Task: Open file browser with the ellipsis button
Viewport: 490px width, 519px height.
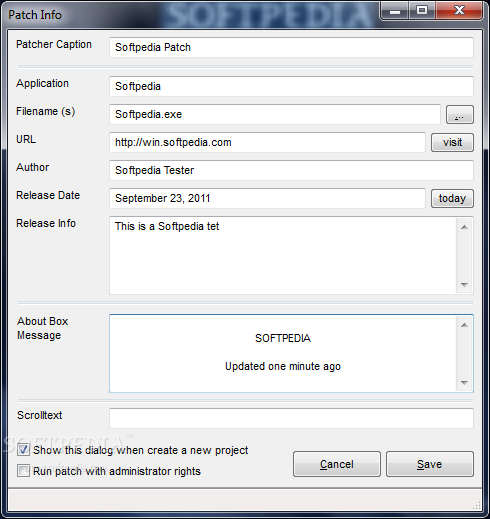Action: [x=460, y=115]
